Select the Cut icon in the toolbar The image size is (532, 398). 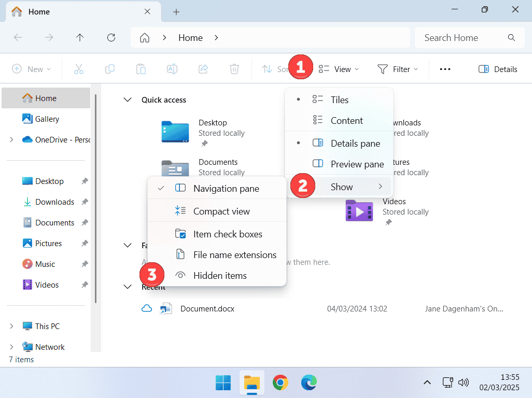[x=78, y=68]
